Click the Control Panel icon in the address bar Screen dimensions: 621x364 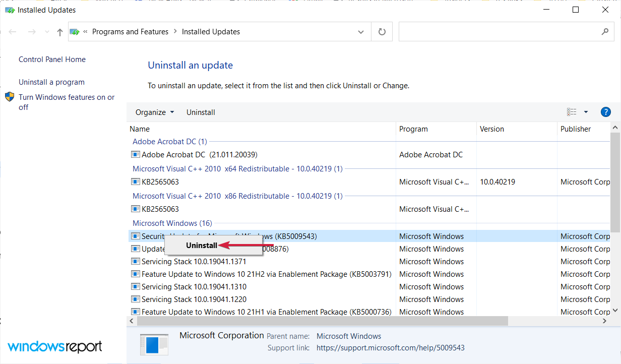pyautogui.click(x=75, y=32)
